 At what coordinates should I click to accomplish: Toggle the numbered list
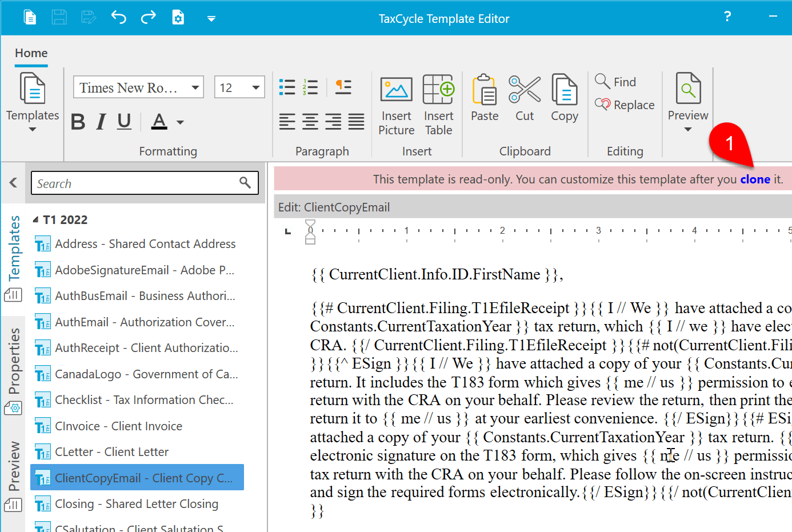(310, 87)
